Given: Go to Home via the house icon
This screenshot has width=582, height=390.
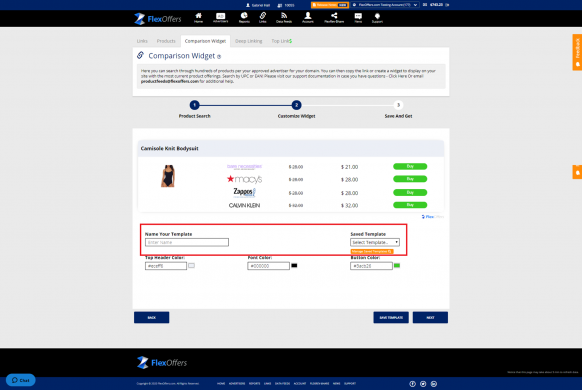Looking at the screenshot, I should pos(199,17).
